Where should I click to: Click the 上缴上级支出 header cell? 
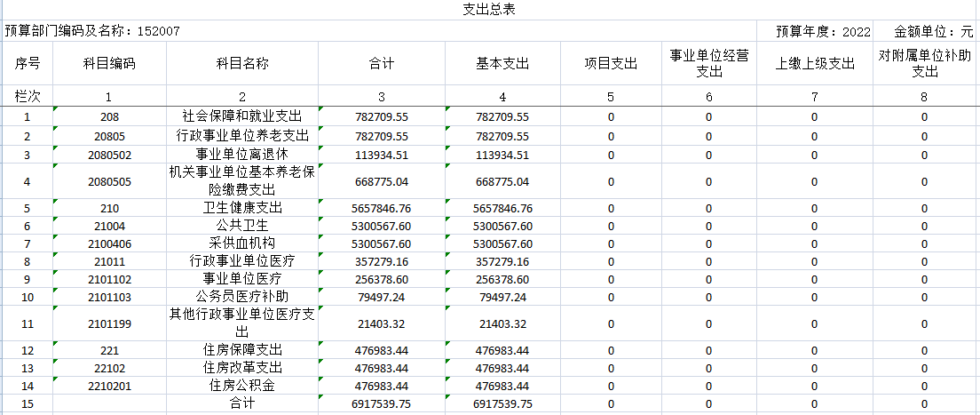click(x=814, y=63)
